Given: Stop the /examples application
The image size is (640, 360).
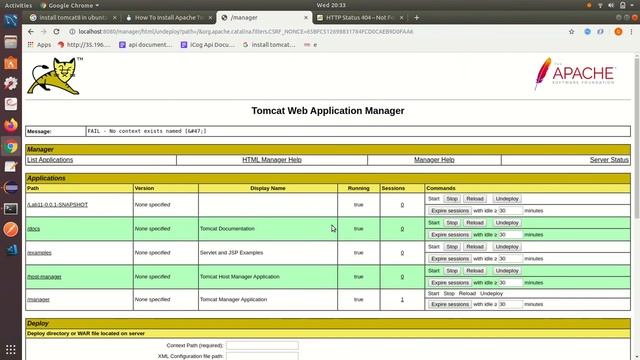Looking at the screenshot, I should pyautogui.click(x=452, y=247).
